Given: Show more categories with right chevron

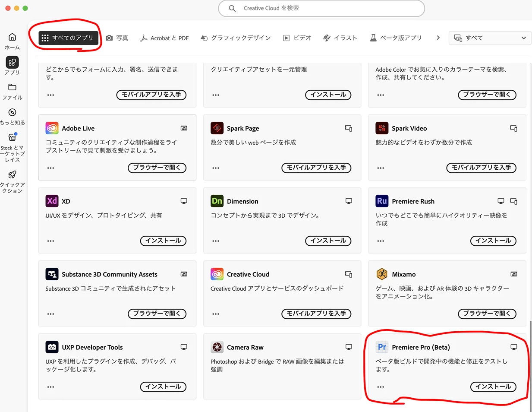Looking at the screenshot, I should [x=438, y=38].
